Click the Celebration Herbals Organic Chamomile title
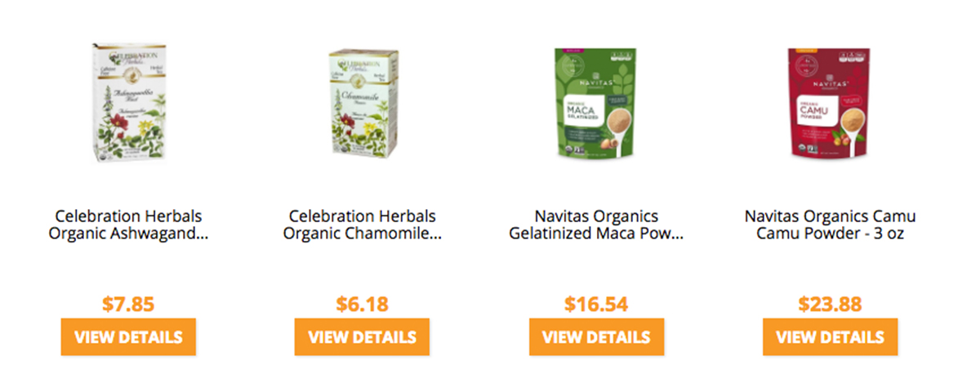This screenshot has width=980, height=387. coord(363,225)
